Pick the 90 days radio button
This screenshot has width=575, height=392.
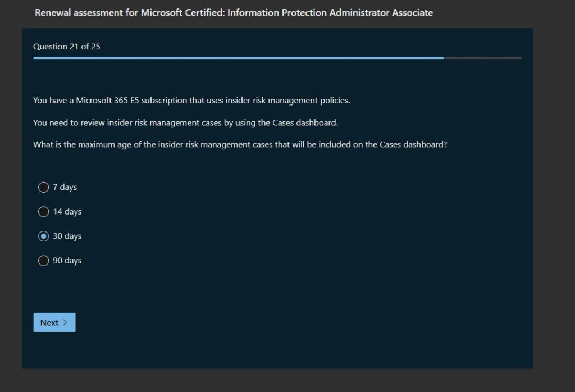click(43, 261)
